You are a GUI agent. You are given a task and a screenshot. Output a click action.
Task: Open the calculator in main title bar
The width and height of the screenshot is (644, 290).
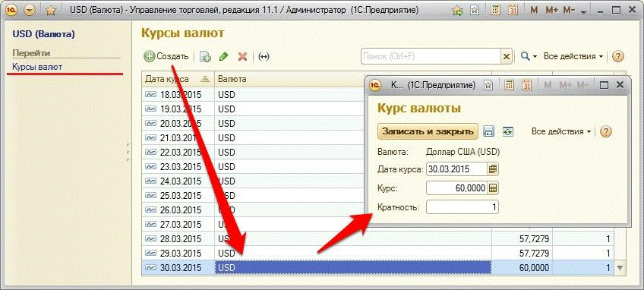click(x=496, y=11)
